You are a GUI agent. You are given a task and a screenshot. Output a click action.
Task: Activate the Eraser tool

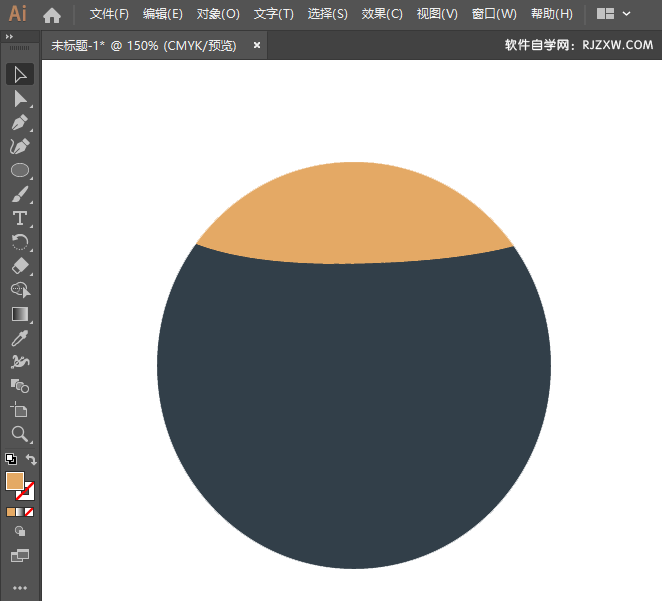point(19,266)
